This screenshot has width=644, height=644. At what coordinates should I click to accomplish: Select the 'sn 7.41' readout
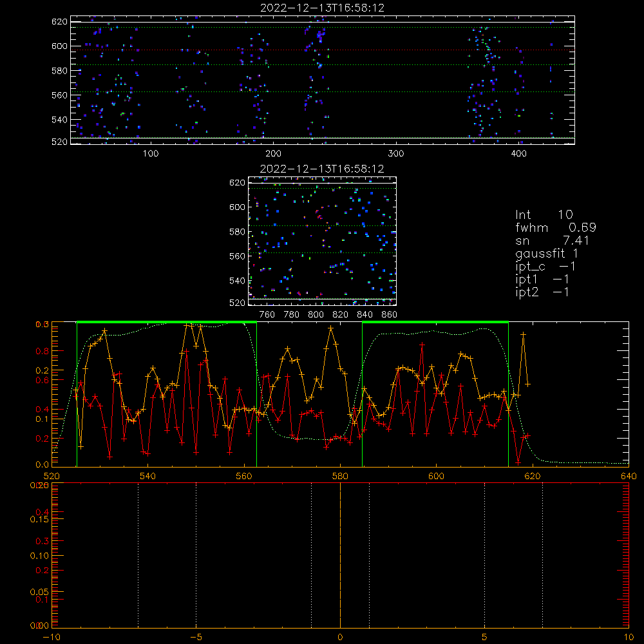tap(552, 240)
